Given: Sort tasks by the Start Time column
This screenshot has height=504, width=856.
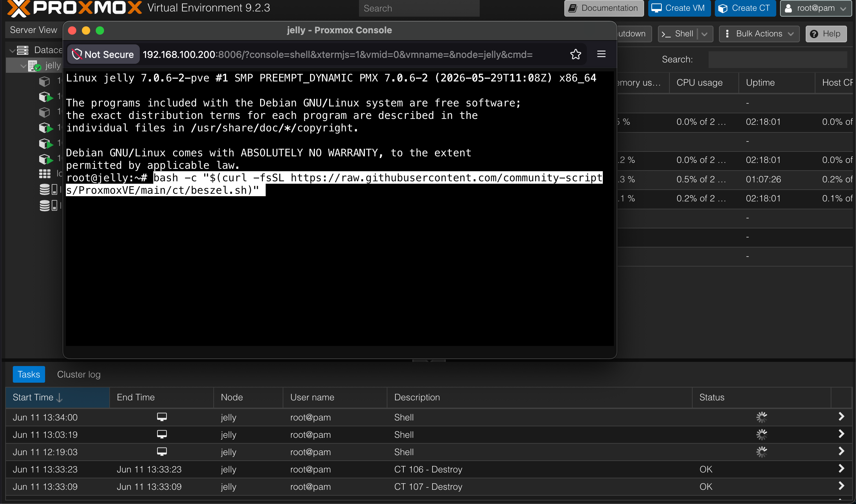Looking at the screenshot, I should coord(58,397).
